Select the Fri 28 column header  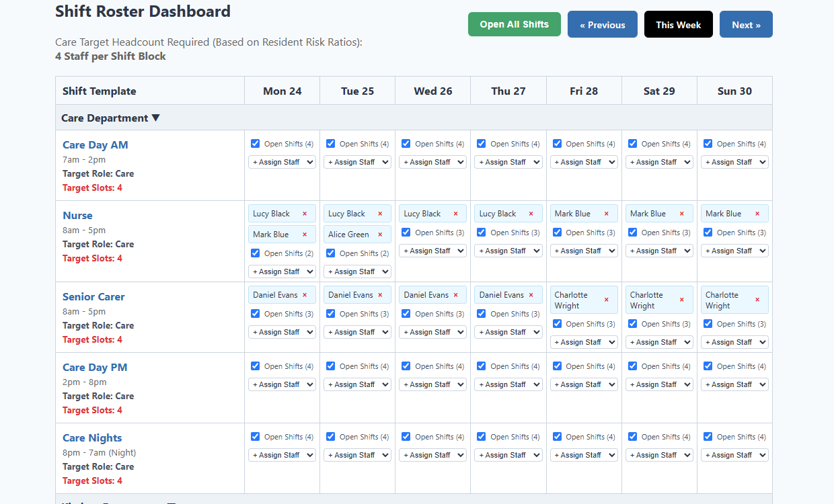click(x=584, y=91)
